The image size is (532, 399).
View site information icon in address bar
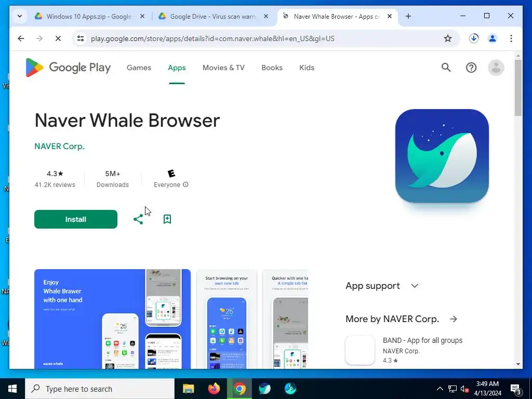coord(81,38)
